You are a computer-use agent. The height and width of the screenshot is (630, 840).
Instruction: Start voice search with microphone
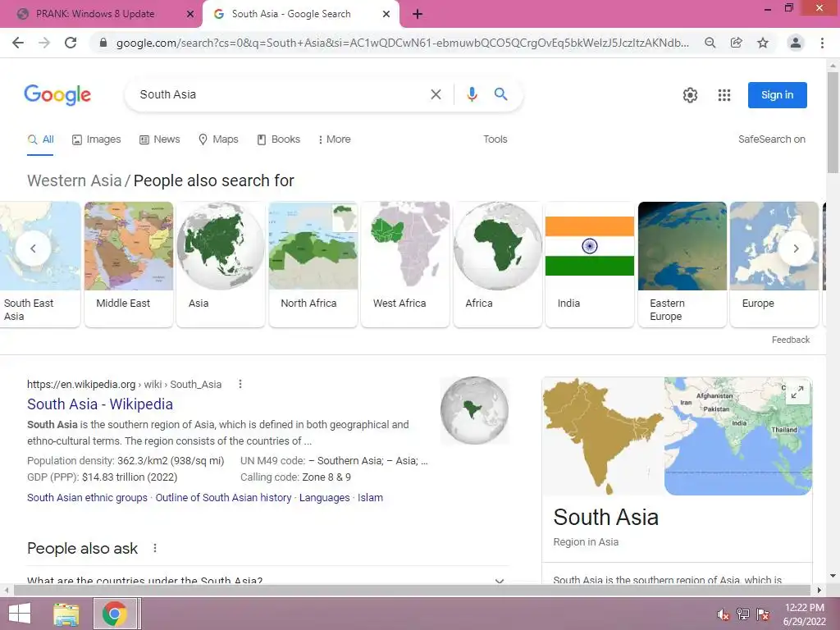(x=472, y=94)
